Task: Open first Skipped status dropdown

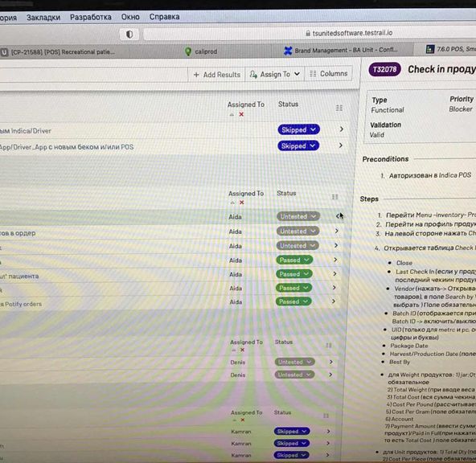Action: (299, 130)
